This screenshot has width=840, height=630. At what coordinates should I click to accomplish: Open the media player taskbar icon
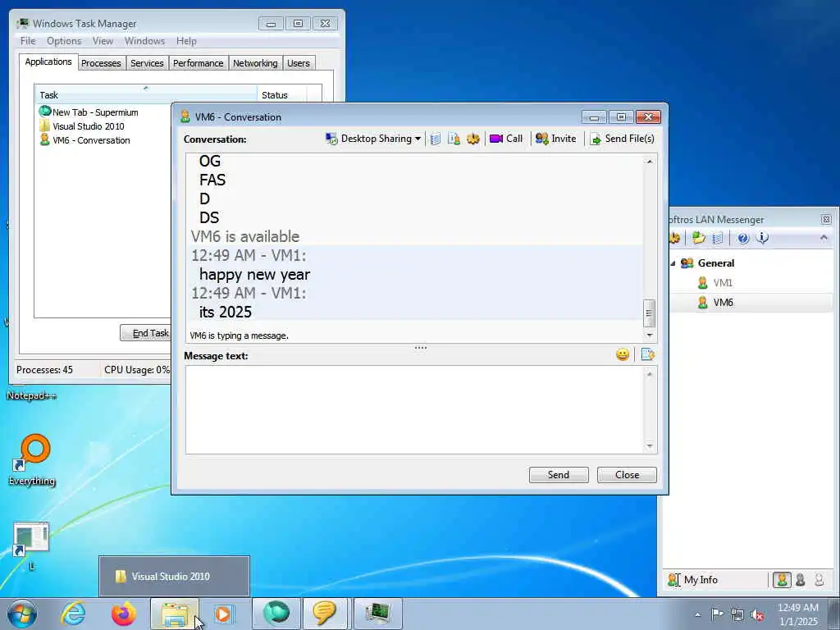click(x=223, y=614)
